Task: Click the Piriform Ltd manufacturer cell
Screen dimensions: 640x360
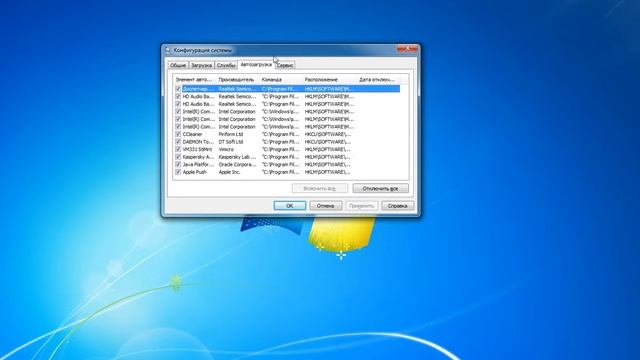Action: pyautogui.click(x=231, y=134)
